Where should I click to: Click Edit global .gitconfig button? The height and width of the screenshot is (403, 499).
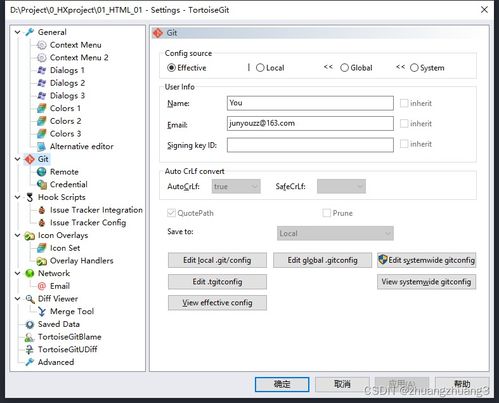(322, 260)
